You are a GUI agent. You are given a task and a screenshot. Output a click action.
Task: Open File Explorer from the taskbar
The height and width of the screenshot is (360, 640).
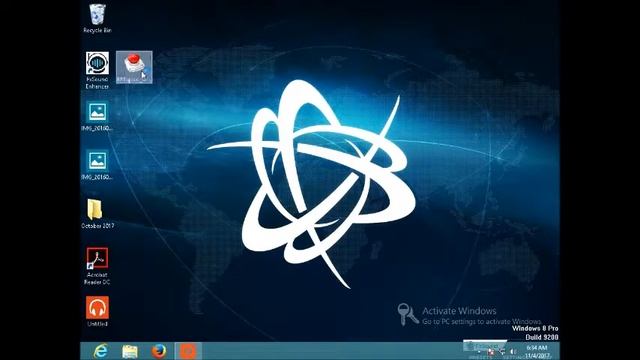(x=130, y=351)
